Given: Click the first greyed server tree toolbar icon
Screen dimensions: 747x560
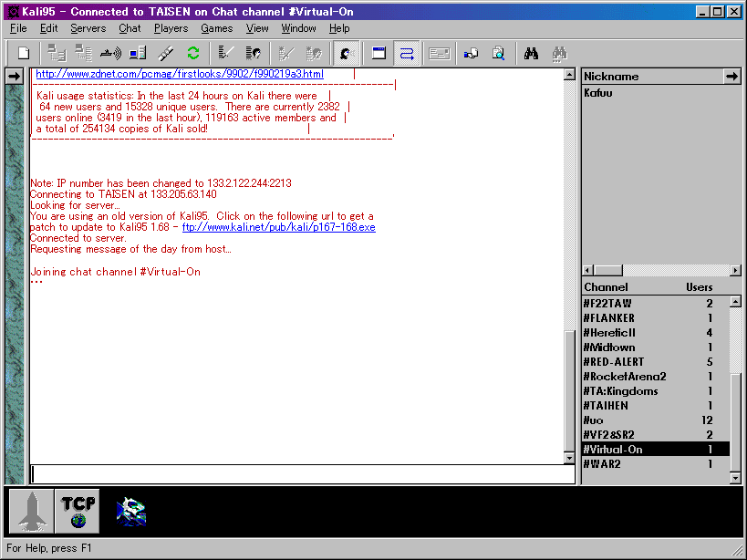Looking at the screenshot, I should pyautogui.click(x=57, y=53).
